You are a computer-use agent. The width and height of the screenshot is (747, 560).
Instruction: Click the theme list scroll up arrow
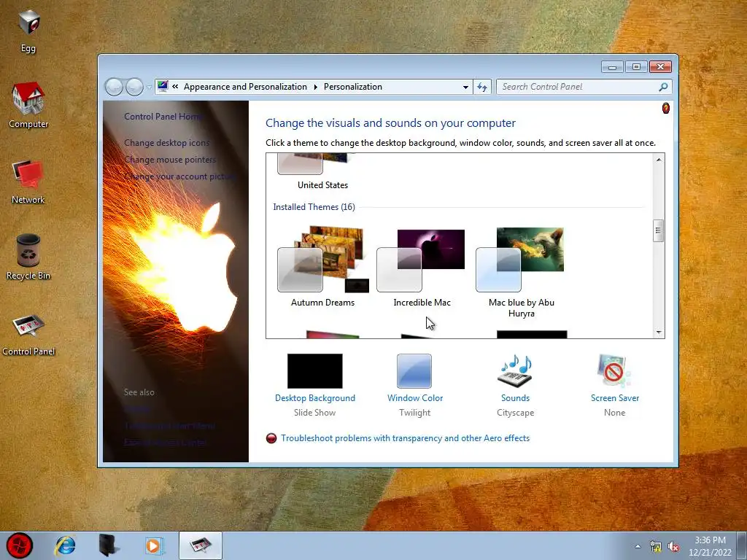click(659, 160)
